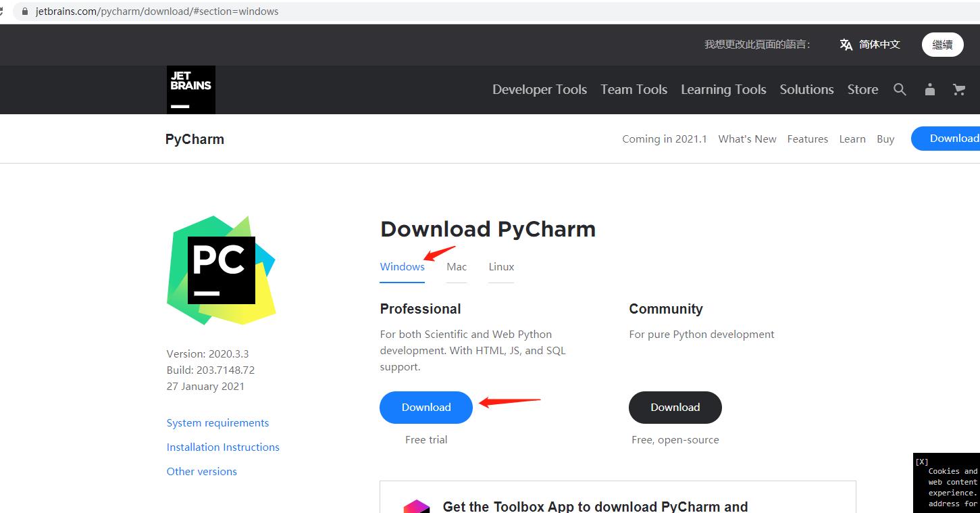
Task: Open the Coming in 2021.1 link
Action: pos(665,139)
